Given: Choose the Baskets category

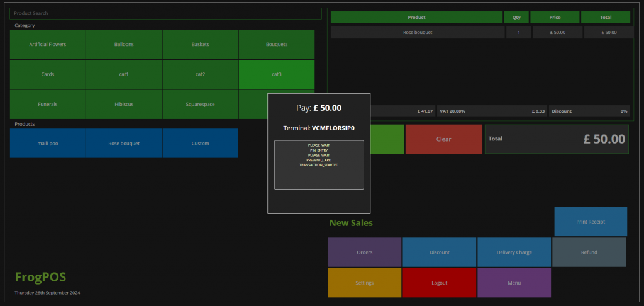Looking at the screenshot, I should 200,45.
